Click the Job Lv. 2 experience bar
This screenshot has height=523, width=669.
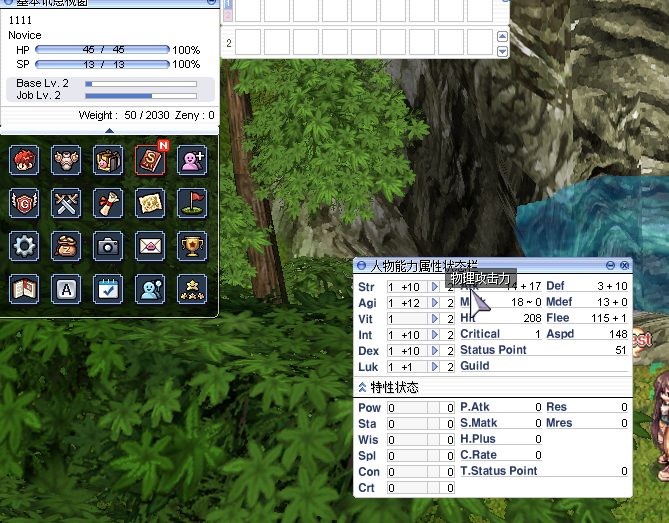tap(141, 96)
